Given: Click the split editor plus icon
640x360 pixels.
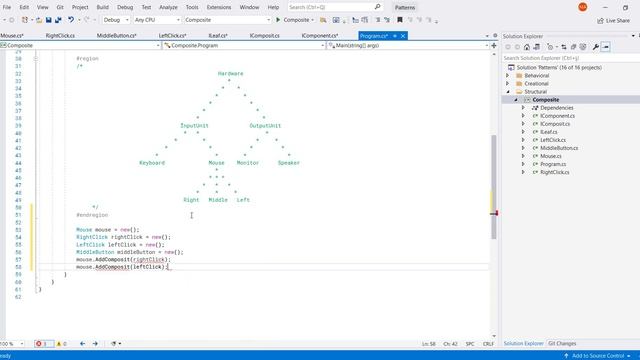Looking at the screenshot, I should coord(494,45).
